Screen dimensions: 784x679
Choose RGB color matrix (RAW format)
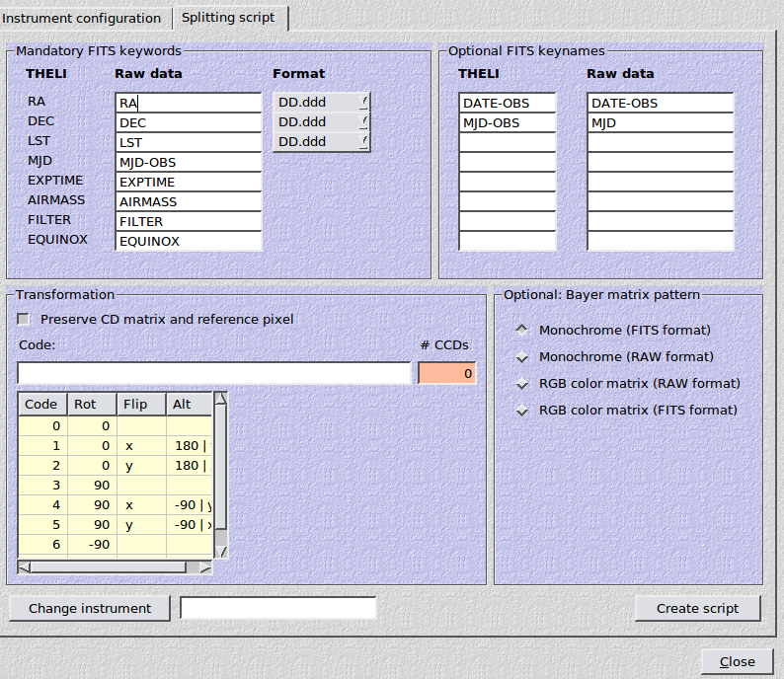[522, 384]
